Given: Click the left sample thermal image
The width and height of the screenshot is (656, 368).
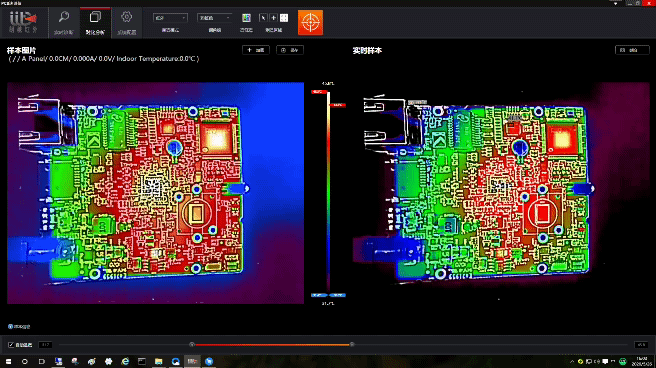Looking at the screenshot, I should (x=156, y=193).
